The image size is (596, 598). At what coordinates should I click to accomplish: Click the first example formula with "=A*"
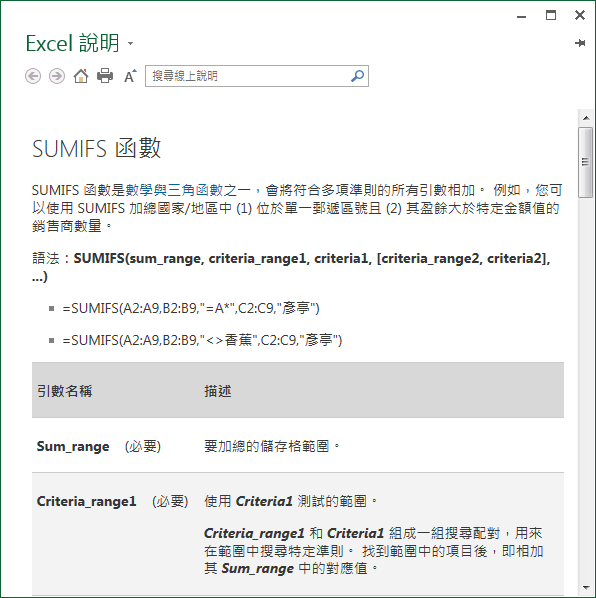[x=191, y=308]
